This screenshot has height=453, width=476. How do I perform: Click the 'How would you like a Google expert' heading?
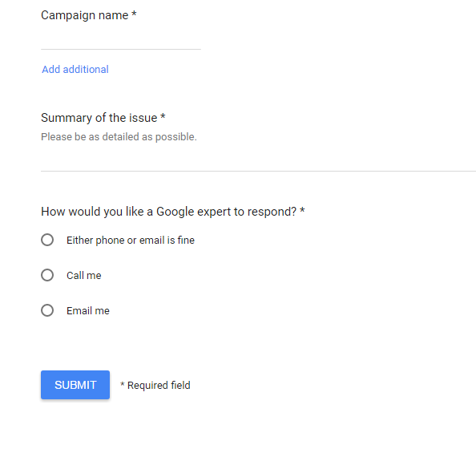click(x=168, y=212)
